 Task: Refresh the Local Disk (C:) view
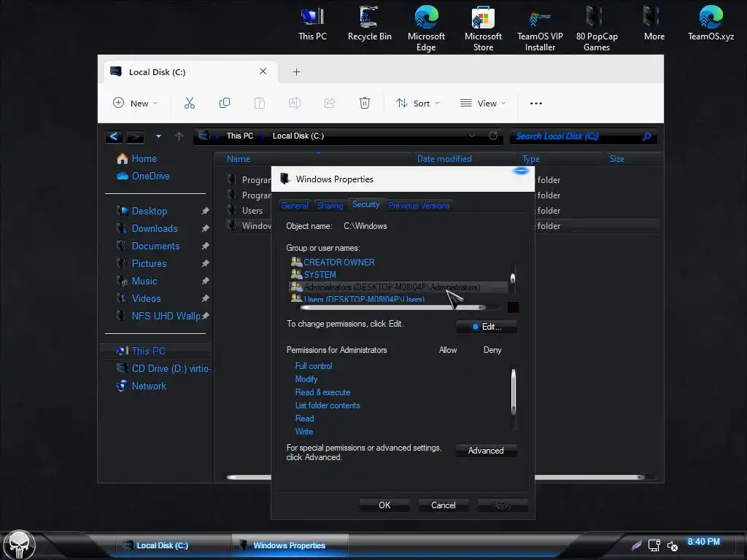pyautogui.click(x=493, y=136)
